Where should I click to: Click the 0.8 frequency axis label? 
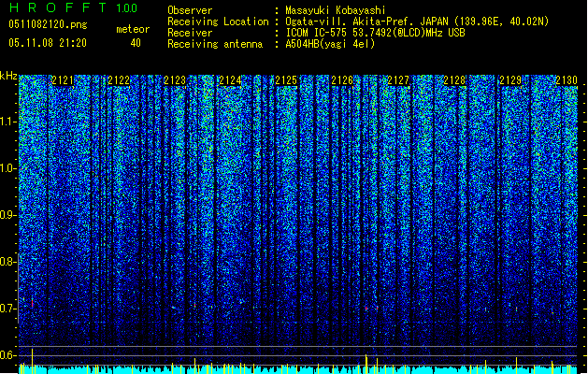coord(8,262)
